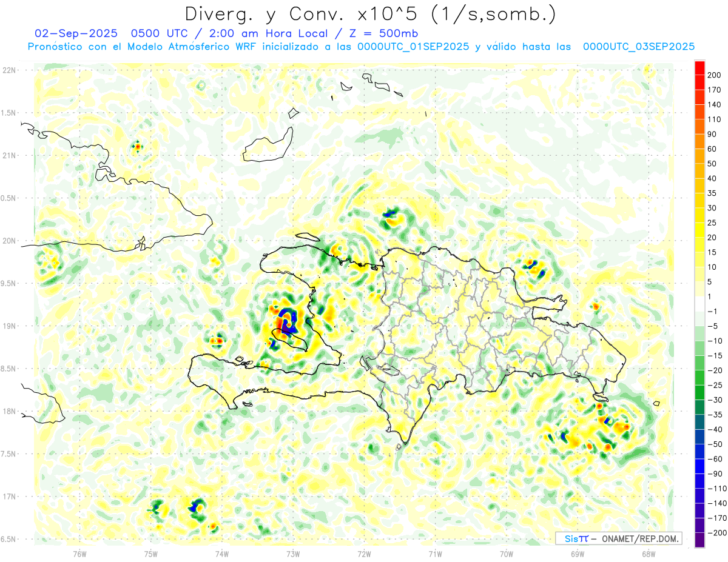Click the '72W' longitude label

(x=364, y=554)
